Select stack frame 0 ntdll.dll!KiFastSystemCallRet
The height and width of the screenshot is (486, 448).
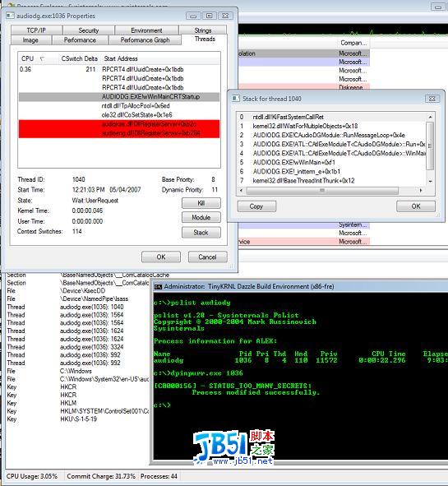331,117
